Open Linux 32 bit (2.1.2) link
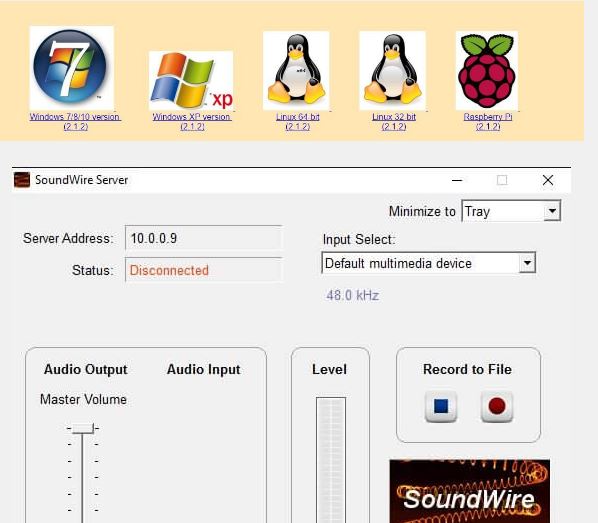598x523 pixels. tap(394, 122)
